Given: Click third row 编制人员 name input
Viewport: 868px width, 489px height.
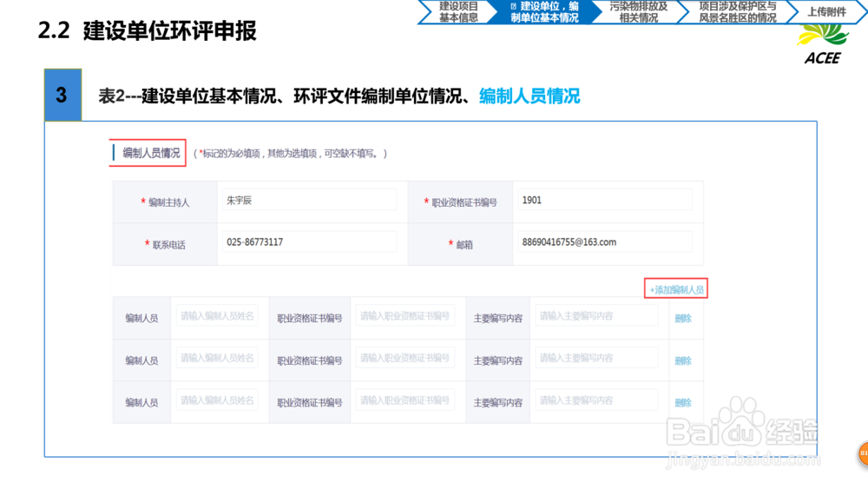Looking at the screenshot, I should point(217,400).
